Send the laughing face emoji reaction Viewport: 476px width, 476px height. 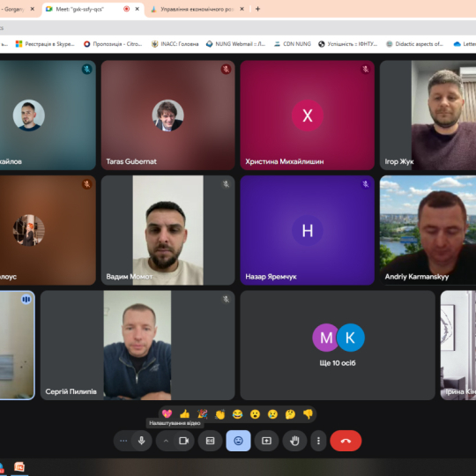pyautogui.click(x=237, y=413)
